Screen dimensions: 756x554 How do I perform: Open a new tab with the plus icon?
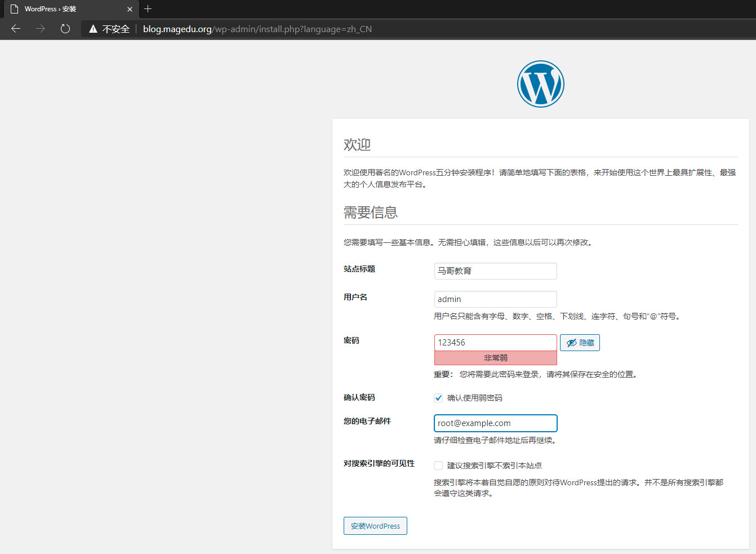(x=148, y=8)
